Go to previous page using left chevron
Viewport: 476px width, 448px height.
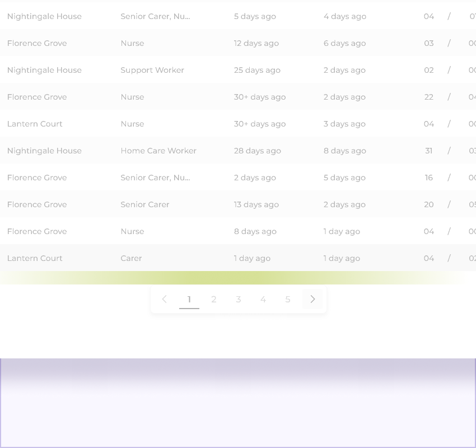[x=165, y=299]
